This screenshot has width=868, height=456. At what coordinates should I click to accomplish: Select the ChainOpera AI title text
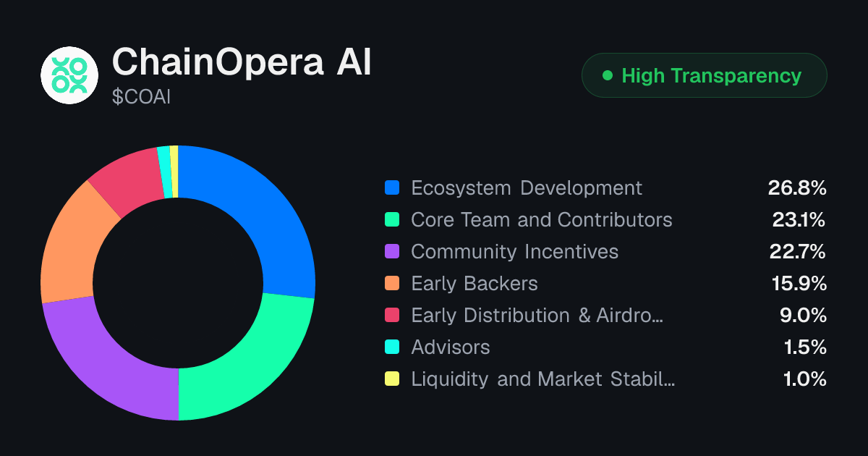click(242, 63)
